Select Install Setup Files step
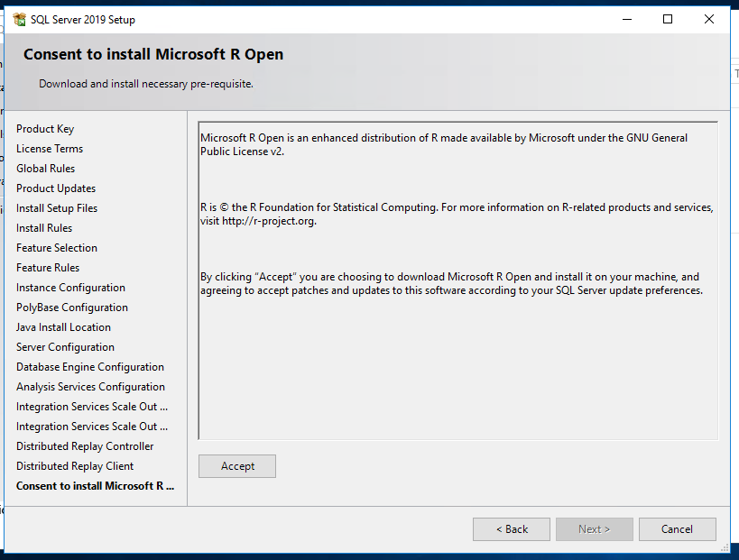This screenshot has width=739, height=560. [x=57, y=207]
